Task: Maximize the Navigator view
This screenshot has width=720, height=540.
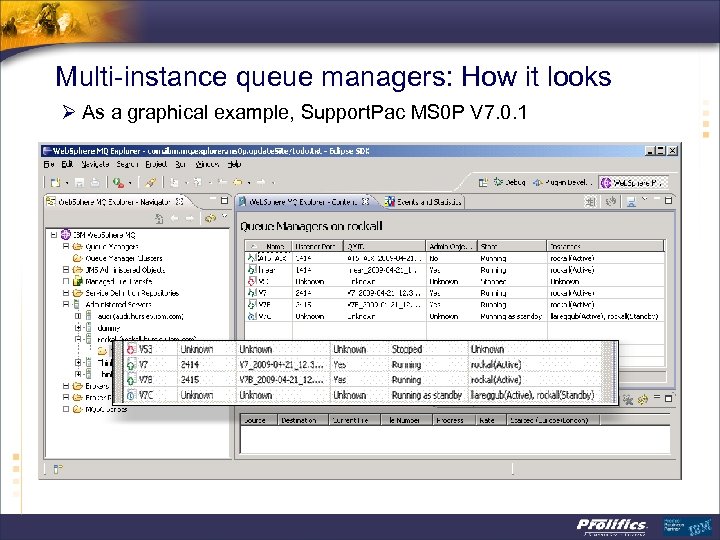Action: [x=224, y=200]
